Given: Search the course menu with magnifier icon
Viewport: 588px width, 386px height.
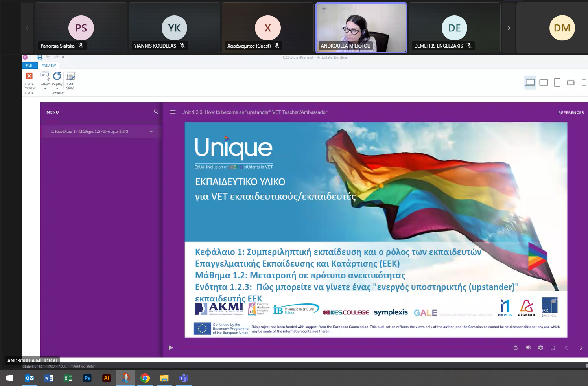Looking at the screenshot, I should (x=156, y=112).
